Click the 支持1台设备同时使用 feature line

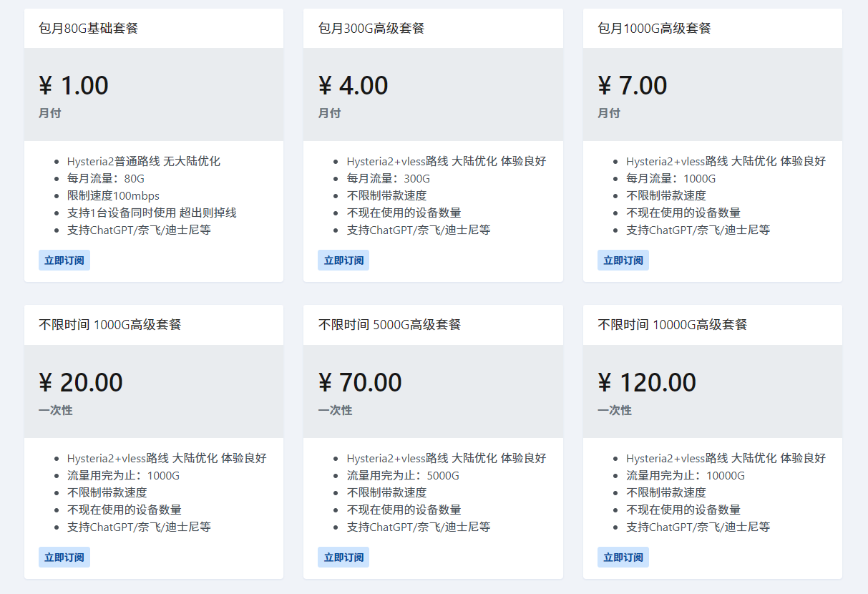(x=152, y=213)
